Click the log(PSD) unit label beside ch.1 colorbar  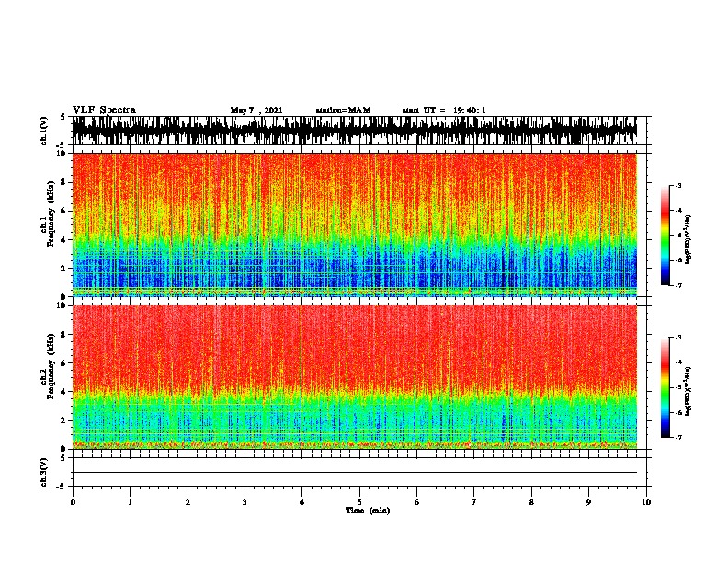688,239
